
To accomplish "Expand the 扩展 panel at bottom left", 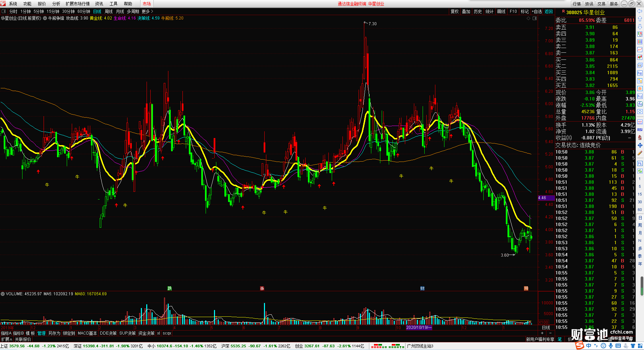I will coord(6,339).
